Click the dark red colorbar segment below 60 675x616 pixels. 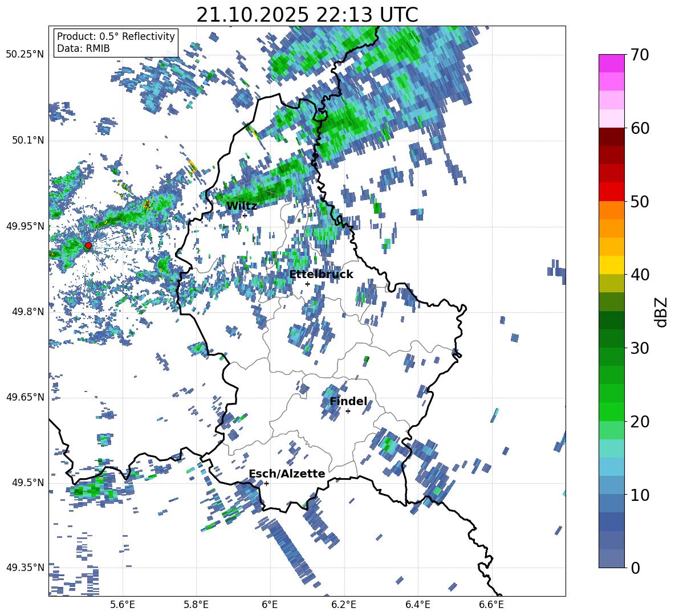tap(611, 137)
